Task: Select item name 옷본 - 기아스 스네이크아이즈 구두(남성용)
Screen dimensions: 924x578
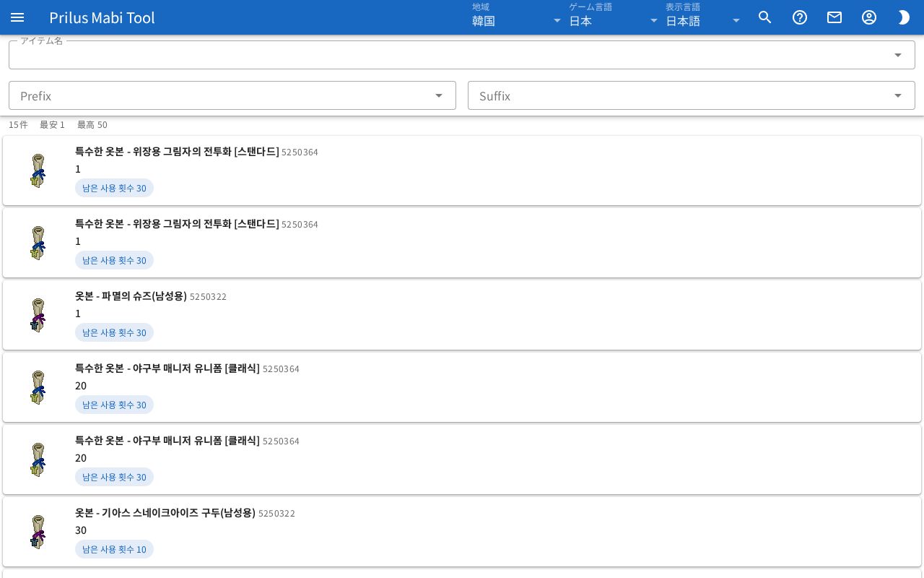Action: (165, 513)
